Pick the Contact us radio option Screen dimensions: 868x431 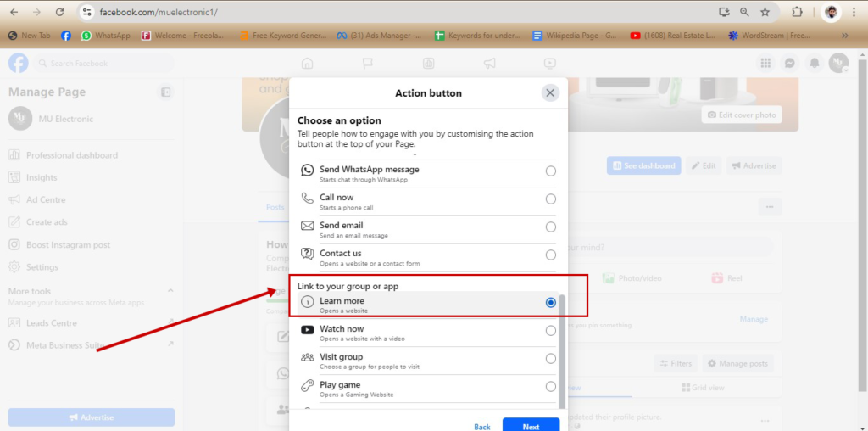pos(550,255)
